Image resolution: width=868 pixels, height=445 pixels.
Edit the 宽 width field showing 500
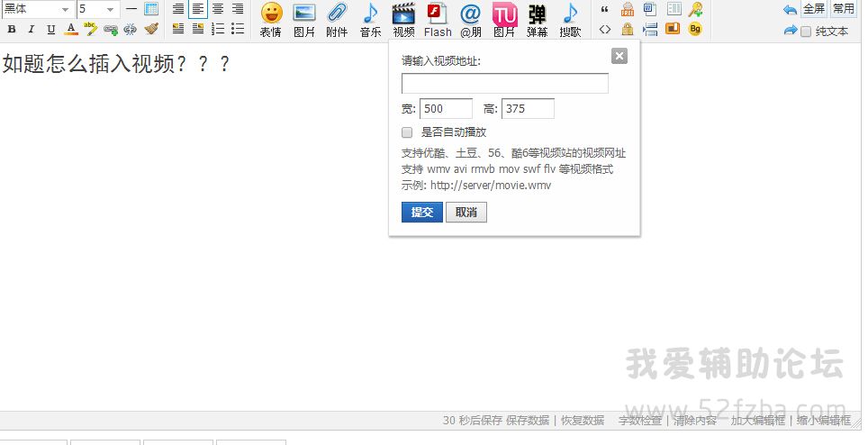click(447, 108)
